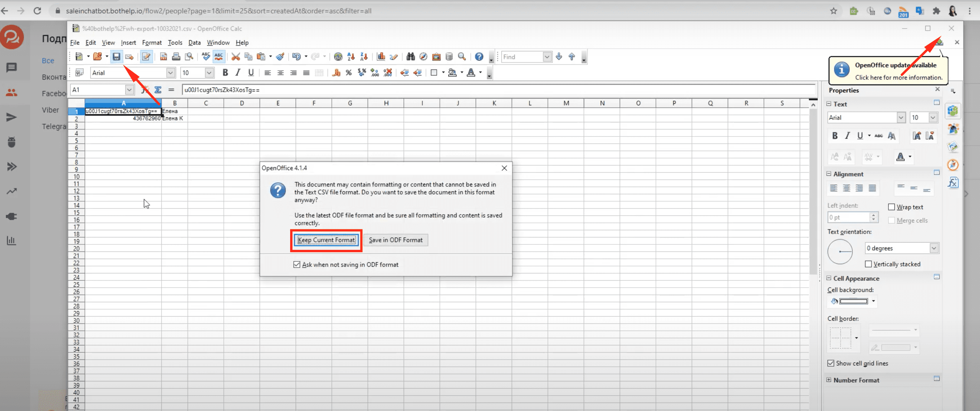Click the Print toolbar icon
The image size is (980, 411).
click(x=176, y=57)
